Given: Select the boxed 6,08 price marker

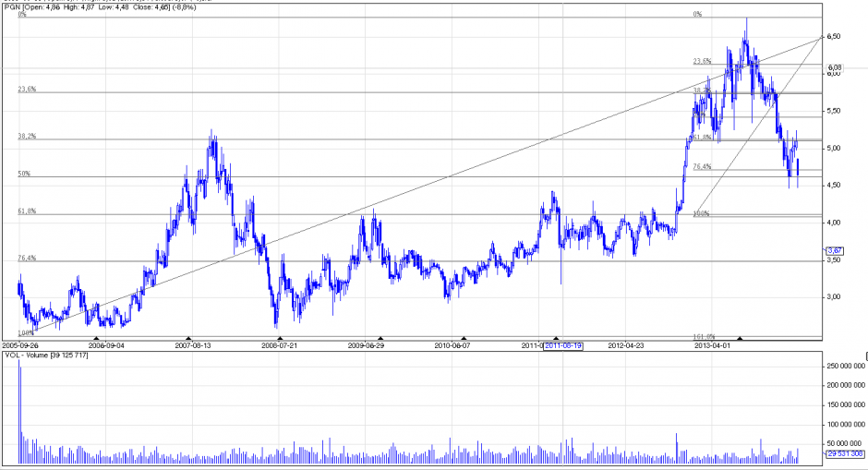Looking at the screenshot, I should [834, 67].
